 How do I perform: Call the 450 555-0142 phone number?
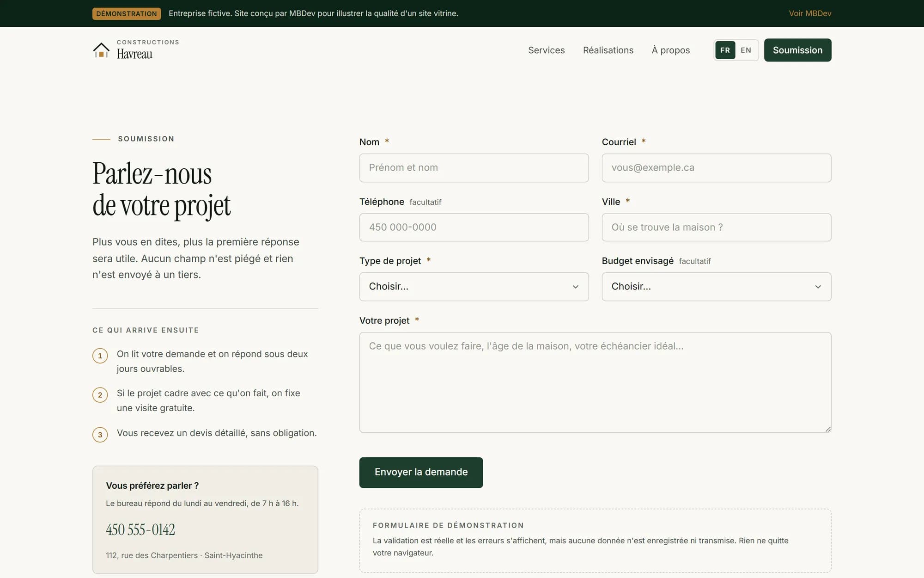tap(140, 529)
